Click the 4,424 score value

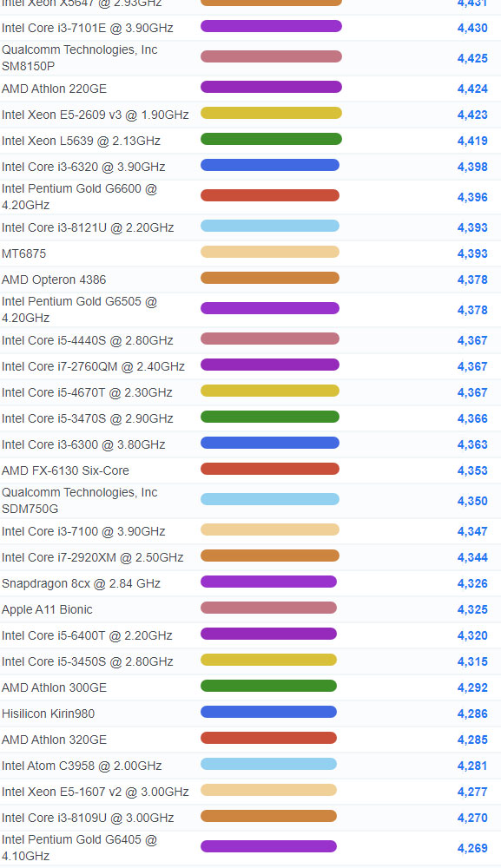tap(472, 89)
